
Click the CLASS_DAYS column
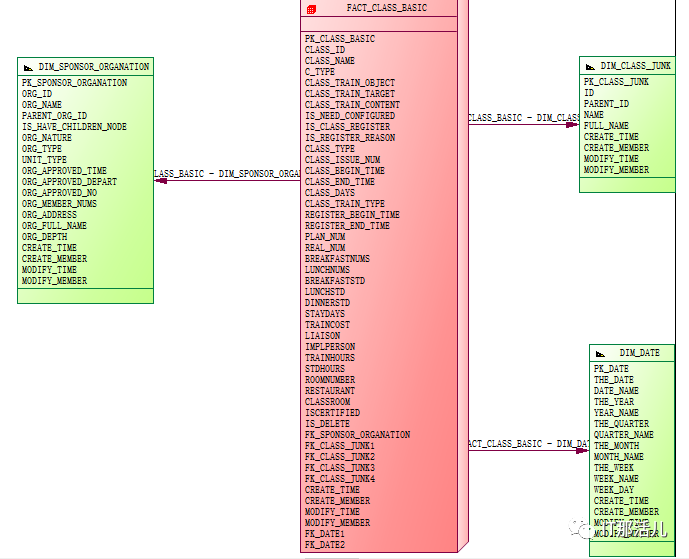(330, 192)
